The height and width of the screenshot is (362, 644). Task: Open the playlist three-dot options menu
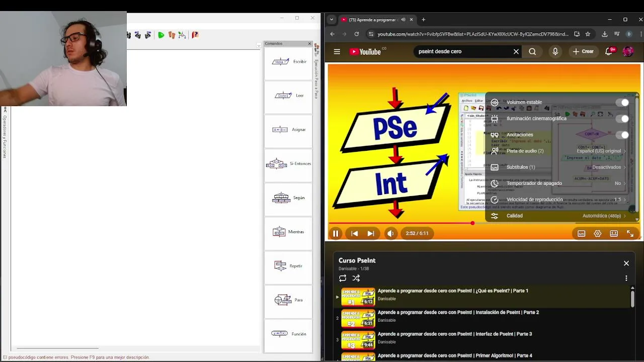coord(626,278)
